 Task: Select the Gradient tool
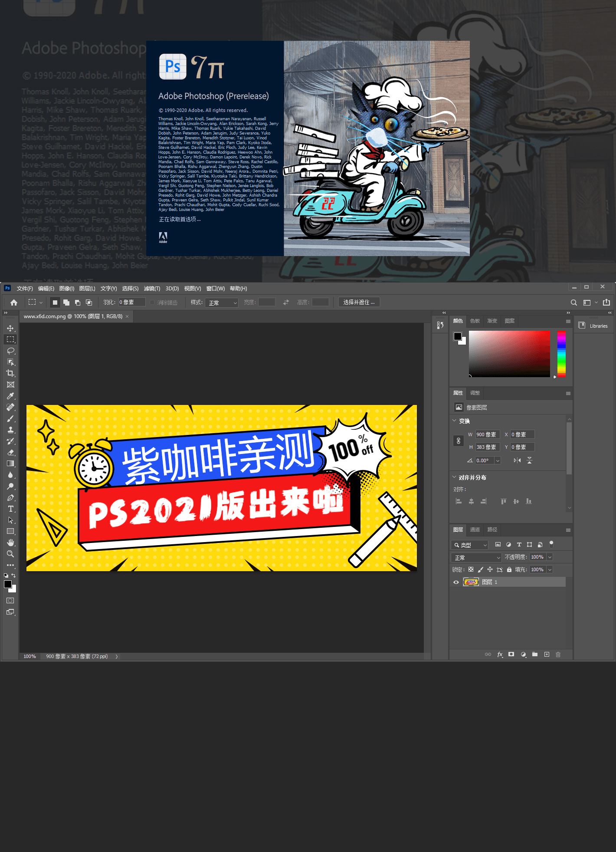(x=10, y=464)
